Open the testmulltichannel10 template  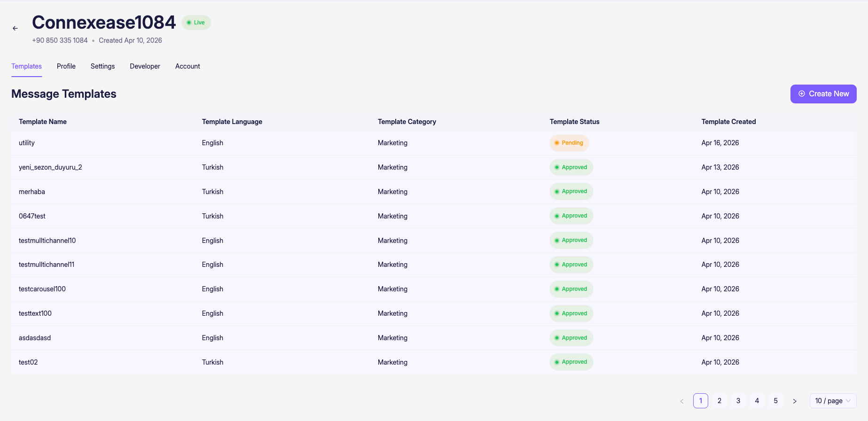[x=434, y=241]
